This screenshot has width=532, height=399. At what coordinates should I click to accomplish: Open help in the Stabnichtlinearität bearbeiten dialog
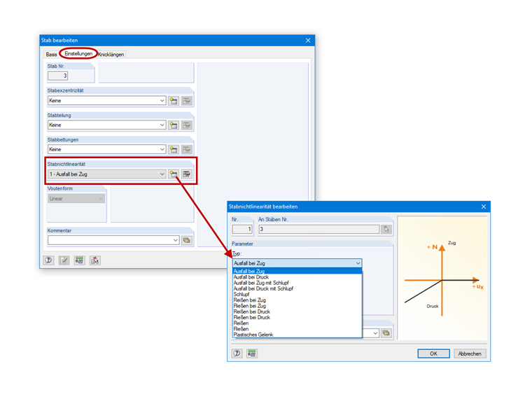(237, 353)
